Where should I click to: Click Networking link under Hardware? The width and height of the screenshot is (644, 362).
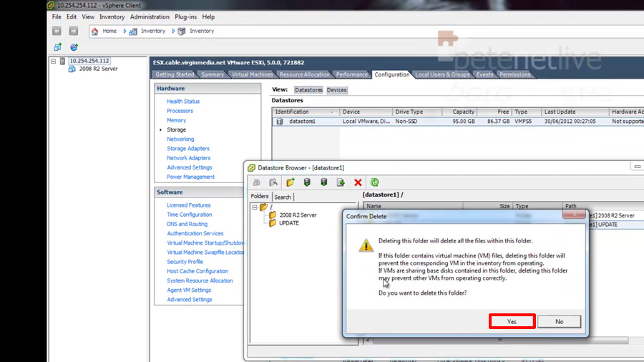click(x=180, y=139)
